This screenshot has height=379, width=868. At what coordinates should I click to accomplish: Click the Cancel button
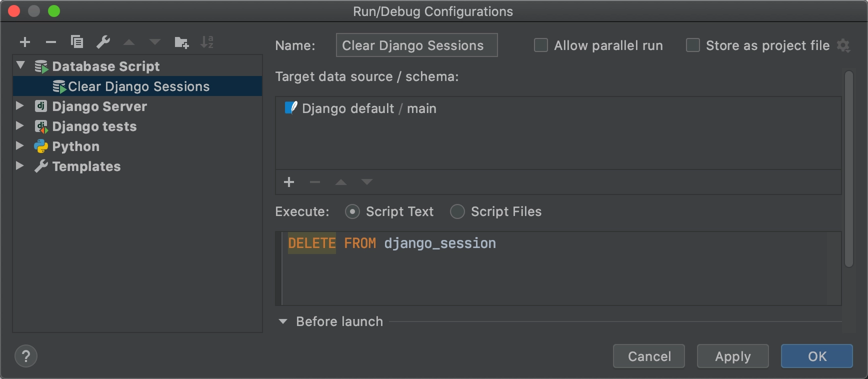649,356
